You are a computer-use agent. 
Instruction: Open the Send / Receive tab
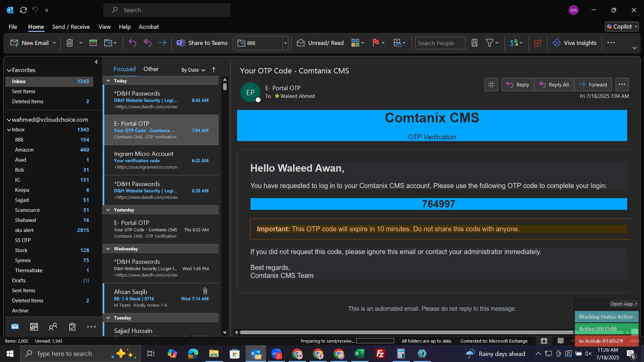pyautogui.click(x=71, y=27)
